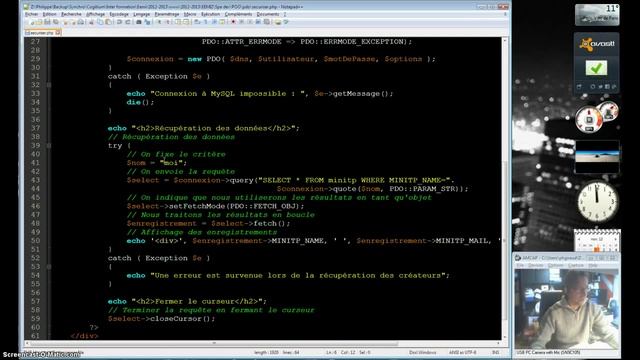Click the Zoom In toolbar icon
Image resolution: width=640 pixels, height=360 pixels.
159,22
